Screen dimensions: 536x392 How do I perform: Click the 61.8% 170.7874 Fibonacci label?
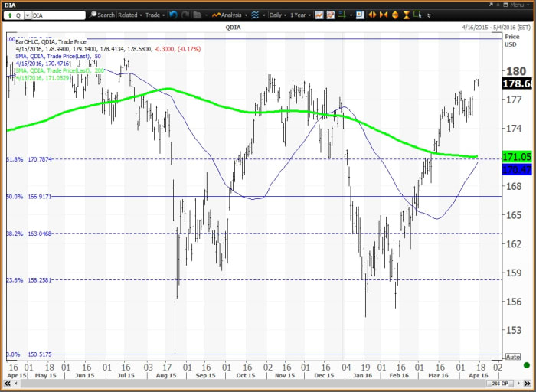29,159
